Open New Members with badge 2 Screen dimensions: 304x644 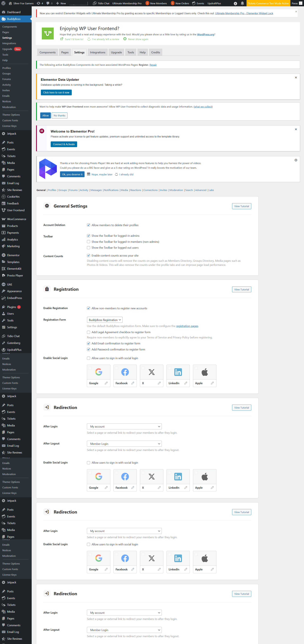[x=156, y=3]
